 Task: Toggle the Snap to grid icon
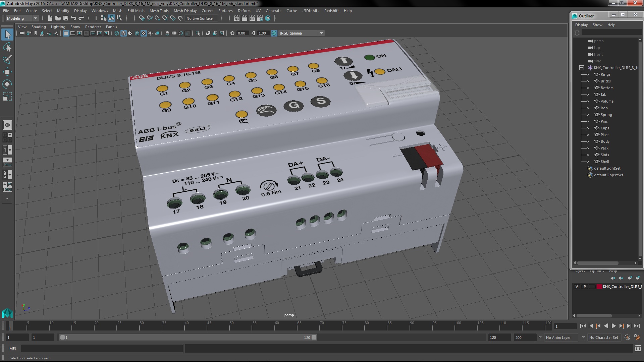coord(142,18)
